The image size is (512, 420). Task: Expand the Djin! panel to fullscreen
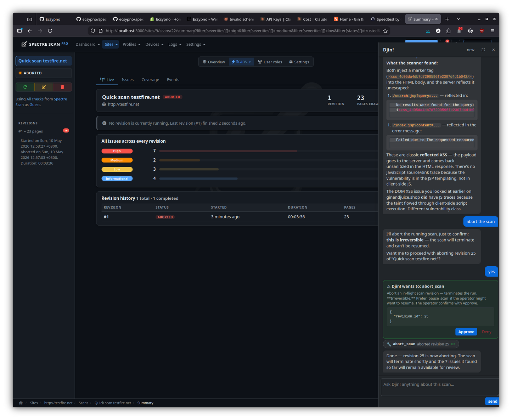click(483, 50)
